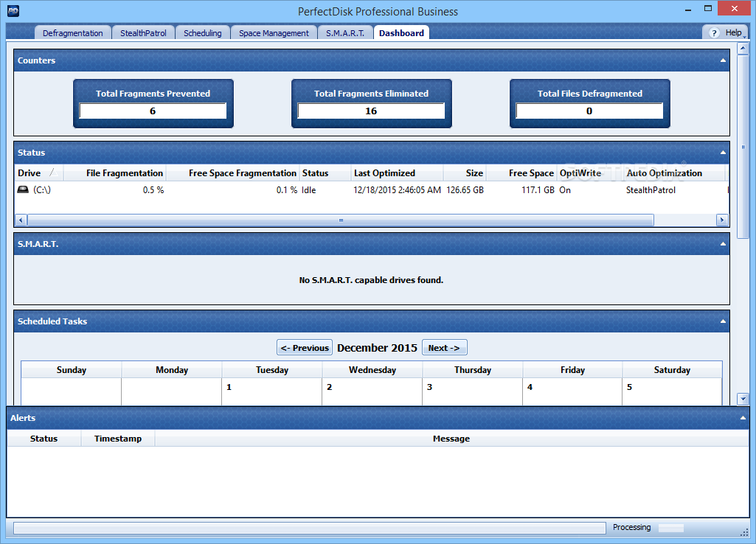Sort by Last Optimized column
The width and height of the screenshot is (756, 544).
[x=397, y=173]
